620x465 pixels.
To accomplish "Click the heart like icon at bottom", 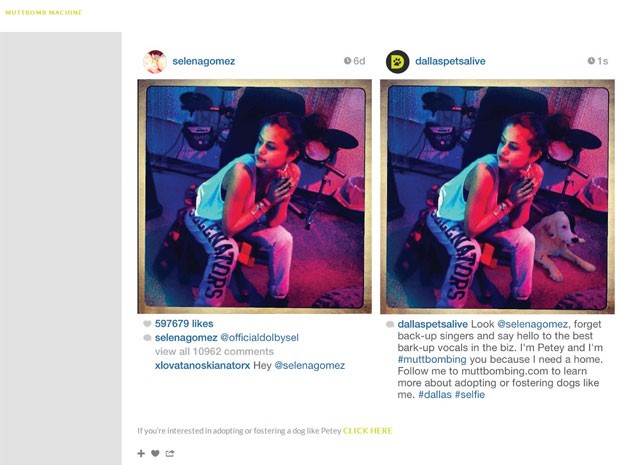I will click(155, 453).
